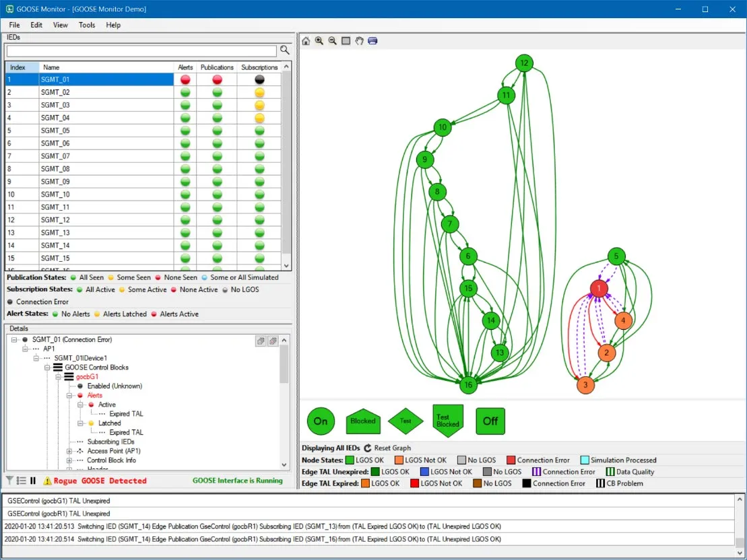Collapse the GOOSE Control Blocks node
Screen dimensions: 747x560
[x=47, y=367]
